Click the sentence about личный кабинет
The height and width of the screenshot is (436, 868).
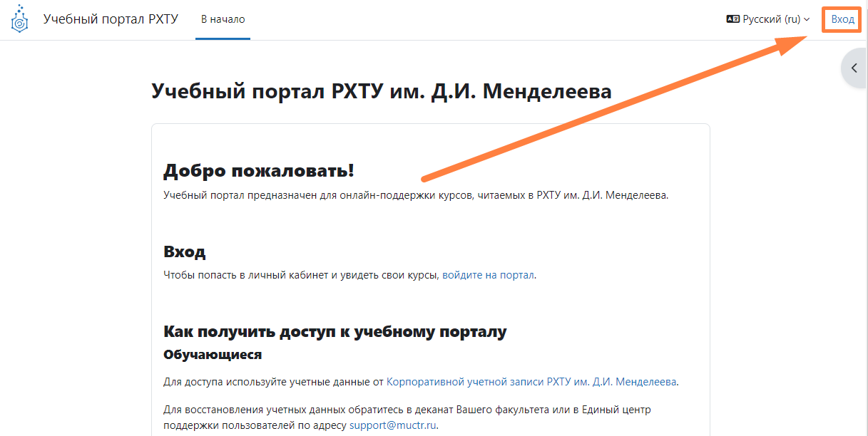click(x=300, y=275)
